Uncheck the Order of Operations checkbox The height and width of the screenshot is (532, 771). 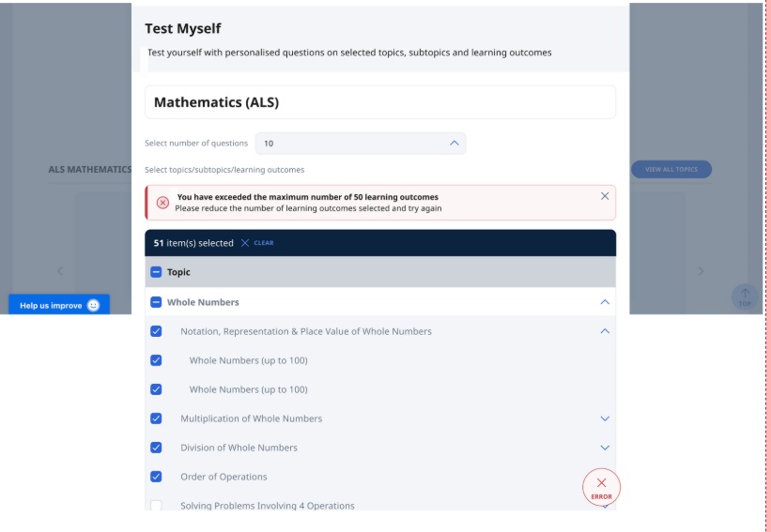[156, 477]
